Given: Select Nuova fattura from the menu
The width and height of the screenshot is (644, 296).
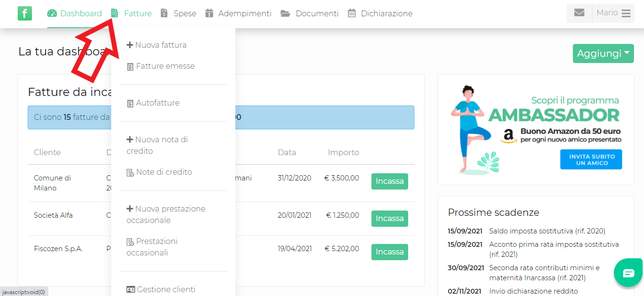Looking at the screenshot, I should click(x=157, y=45).
